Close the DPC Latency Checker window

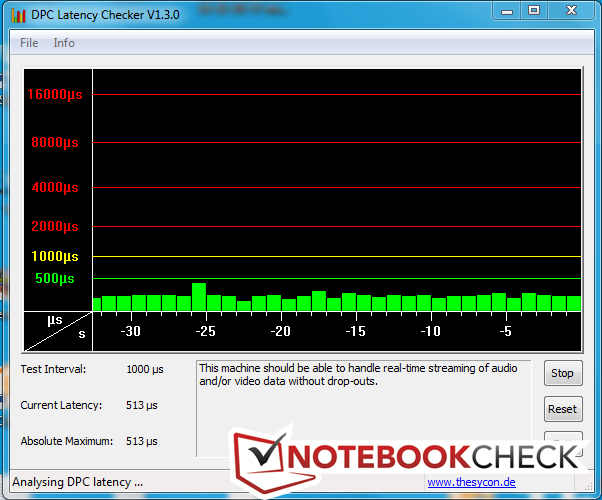571,11
